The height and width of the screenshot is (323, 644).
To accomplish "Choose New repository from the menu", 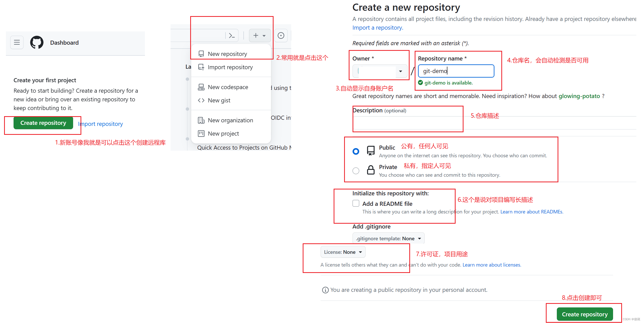I will [x=231, y=54].
